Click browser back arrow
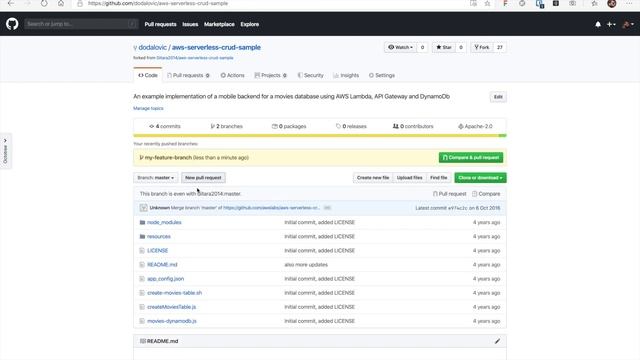Viewport: 640px width, 360px height. tap(11, 4)
